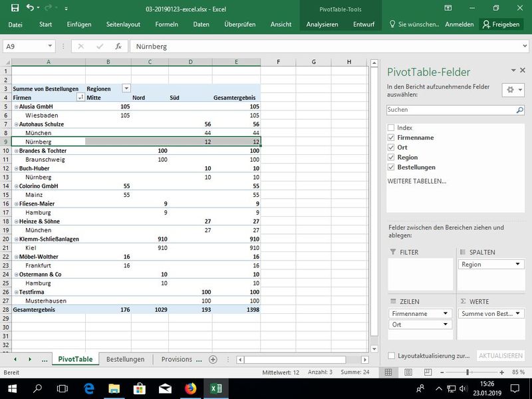The height and width of the screenshot is (399, 532).
Task: Open the Analysieren PivotTable tab
Action: point(322,25)
